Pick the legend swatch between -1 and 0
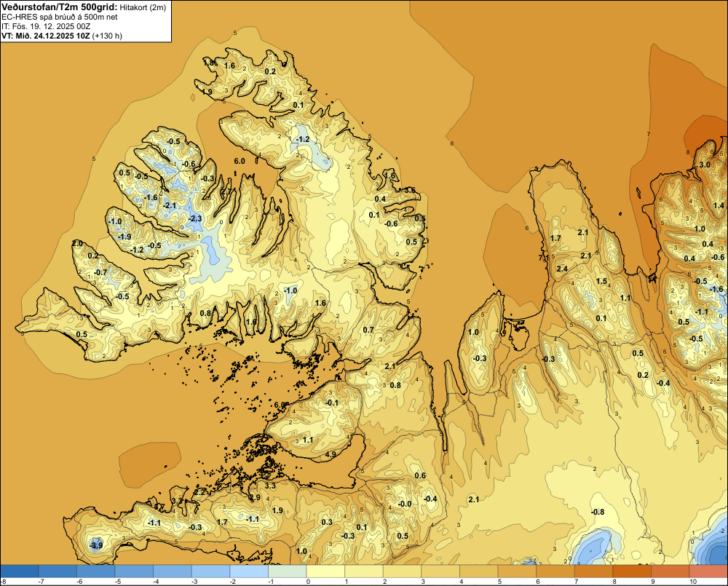728x586 pixels. 288,571
